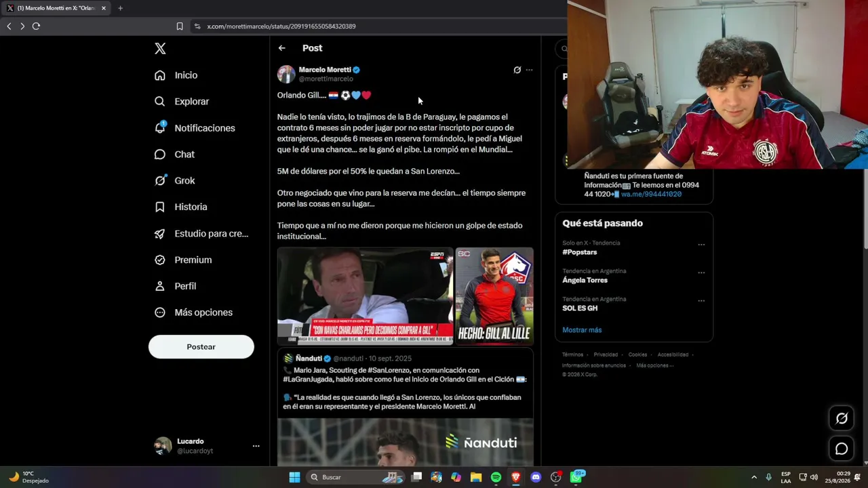Screen dimensions: 868x488
Task: Expand the Más opciones sidebar menu
Action: coord(193,312)
